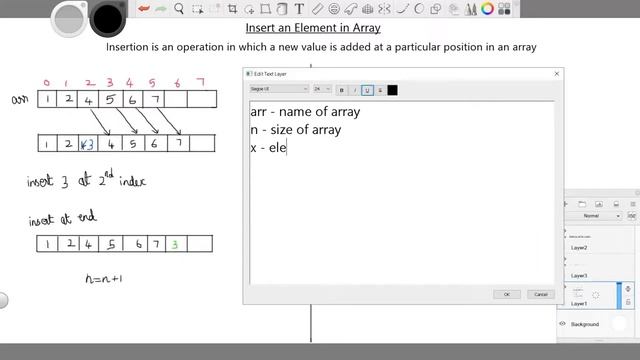This screenshot has width=640, height=360.
Task: Select the rectangular Selection tool
Action: tap(198, 9)
